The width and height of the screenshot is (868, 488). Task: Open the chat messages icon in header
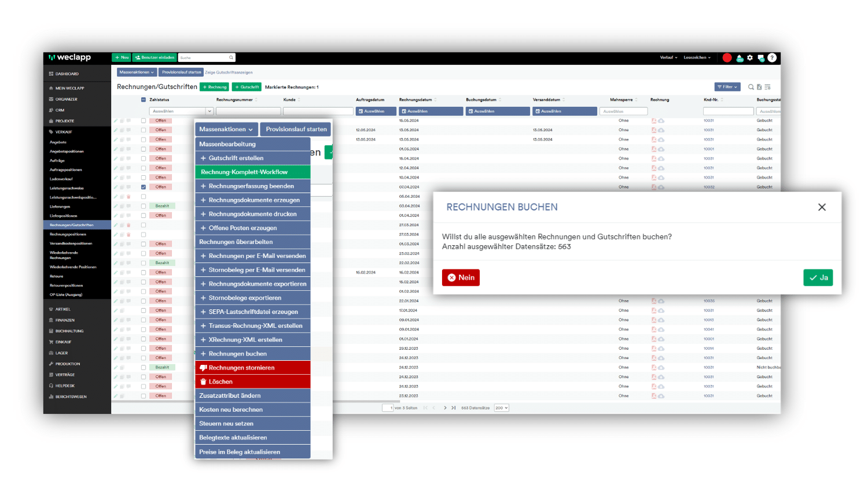coord(761,58)
